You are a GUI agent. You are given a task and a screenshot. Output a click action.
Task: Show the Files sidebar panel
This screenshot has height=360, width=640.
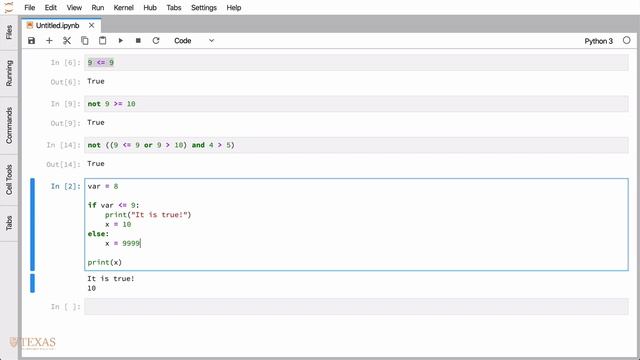9,33
